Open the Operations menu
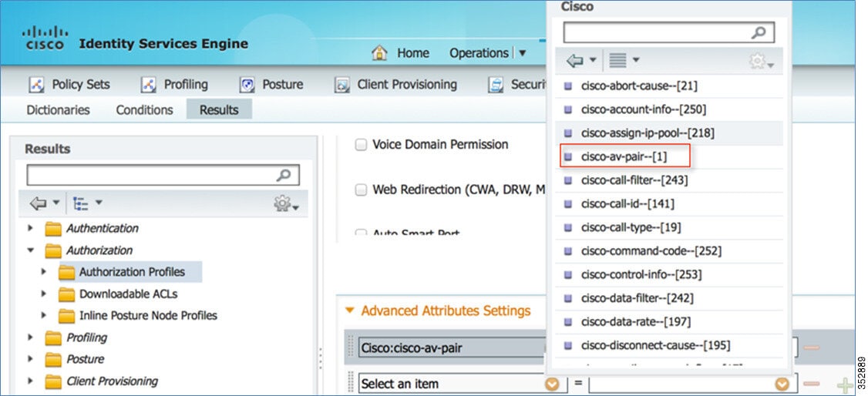The width and height of the screenshot is (868, 396). (488, 53)
